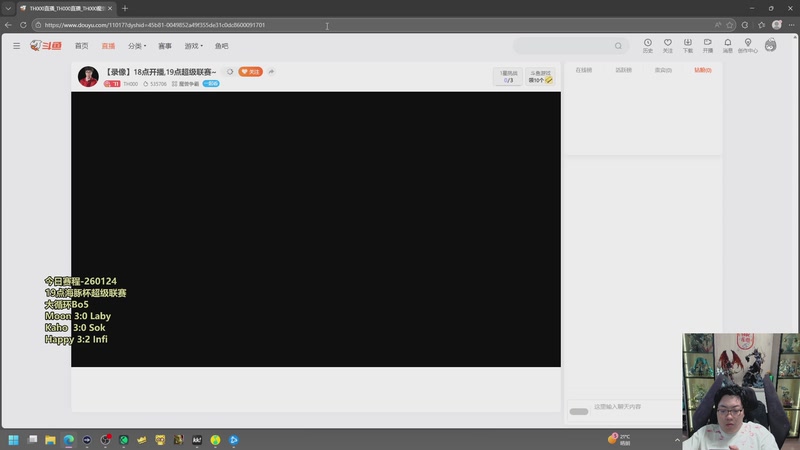Click the stream title 18点开播
Viewport: 800px width, 450px height.
click(x=161, y=72)
